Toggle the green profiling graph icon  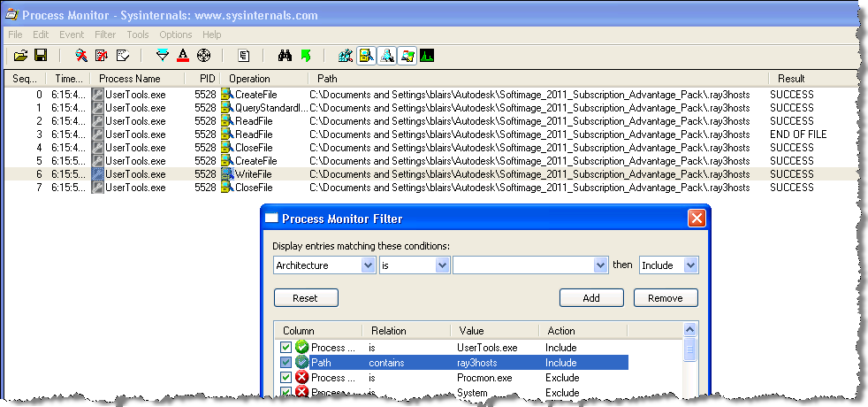pyautogui.click(x=427, y=56)
